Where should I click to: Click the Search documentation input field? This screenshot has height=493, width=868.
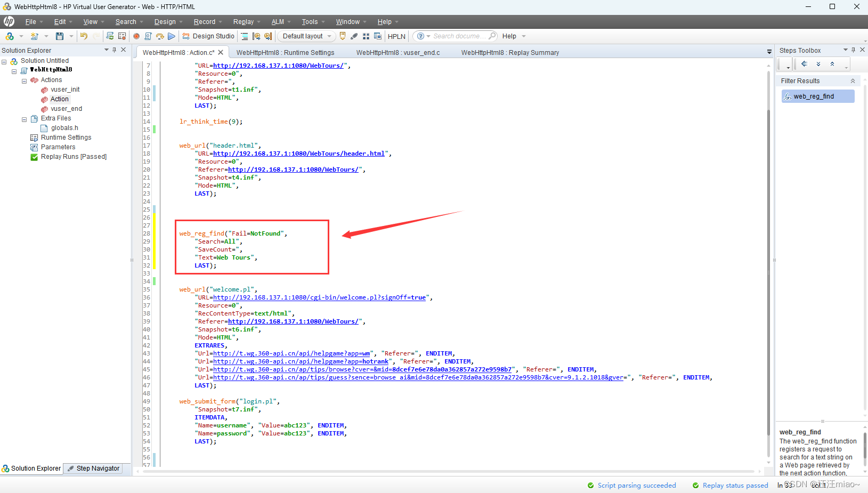(x=459, y=36)
